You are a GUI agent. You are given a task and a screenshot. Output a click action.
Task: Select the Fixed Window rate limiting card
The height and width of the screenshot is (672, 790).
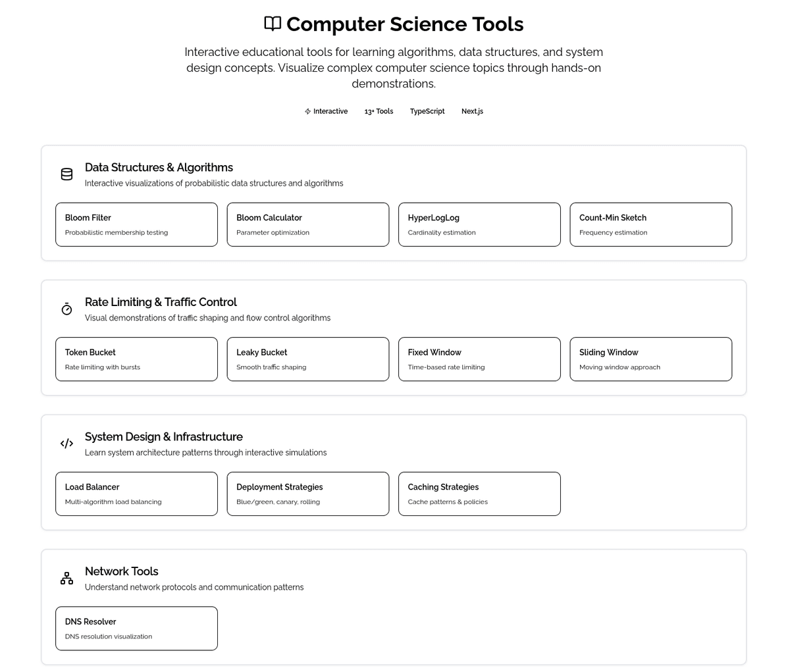tap(479, 359)
